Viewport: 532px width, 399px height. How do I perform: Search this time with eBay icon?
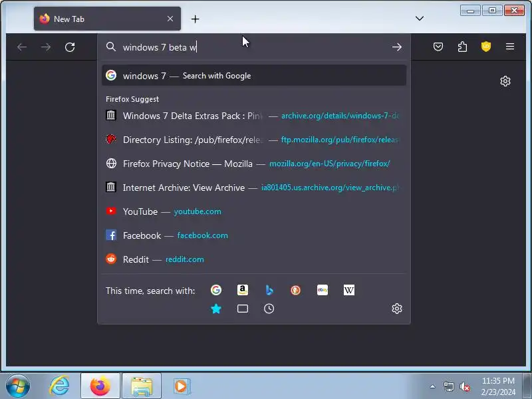(x=323, y=290)
